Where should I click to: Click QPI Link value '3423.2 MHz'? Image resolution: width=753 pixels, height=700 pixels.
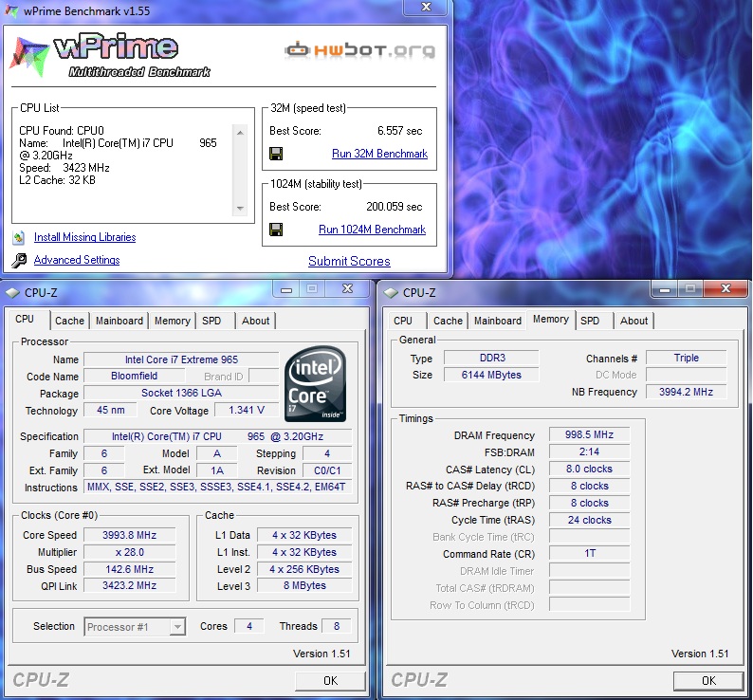(130, 585)
